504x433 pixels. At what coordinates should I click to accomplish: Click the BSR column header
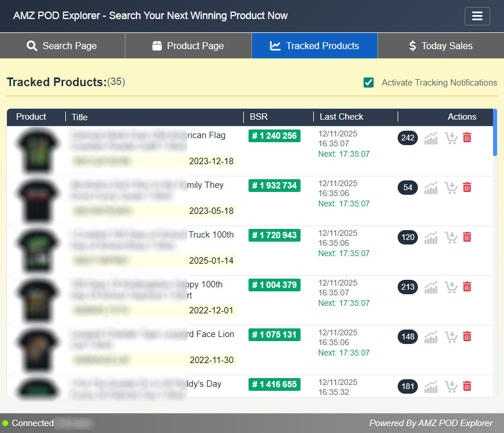(258, 117)
